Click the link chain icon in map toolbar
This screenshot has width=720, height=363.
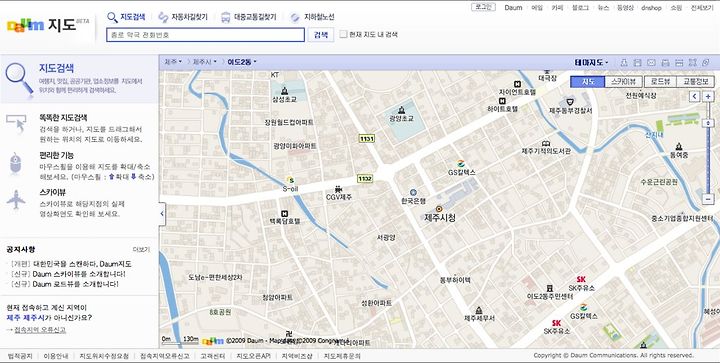point(707,62)
